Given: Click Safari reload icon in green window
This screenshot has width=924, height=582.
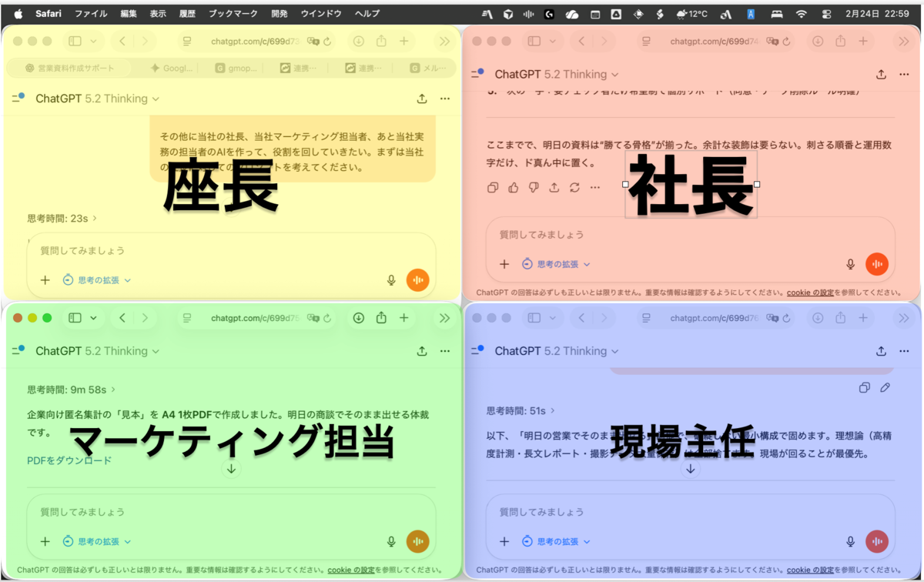Looking at the screenshot, I should tap(328, 318).
